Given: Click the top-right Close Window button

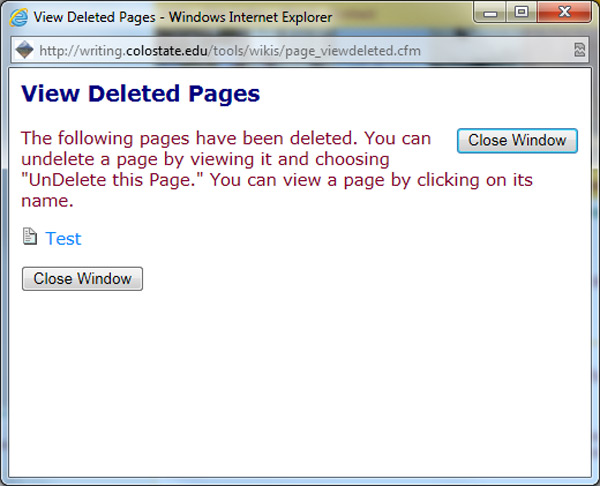Looking at the screenshot, I should pyautogui.click(x=517, y=140).
